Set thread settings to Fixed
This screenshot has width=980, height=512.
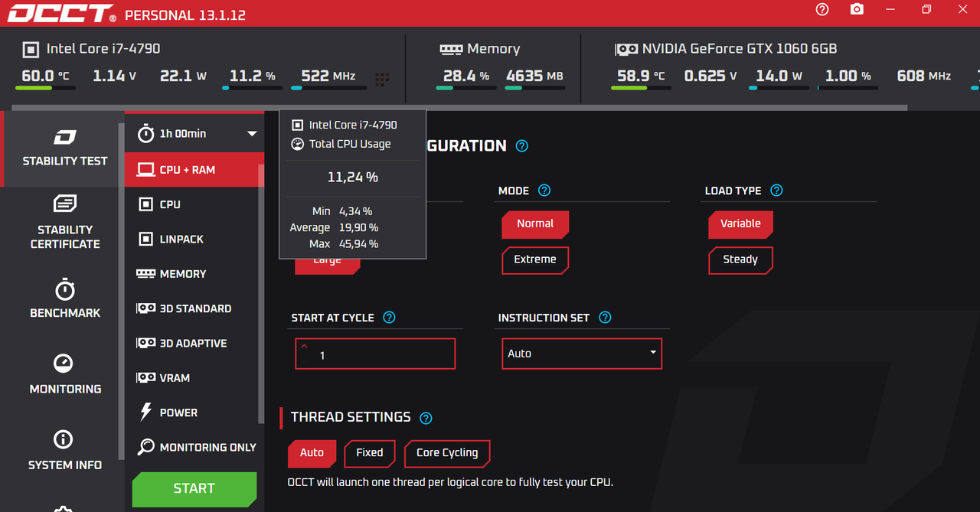click(x=370, y=453)
